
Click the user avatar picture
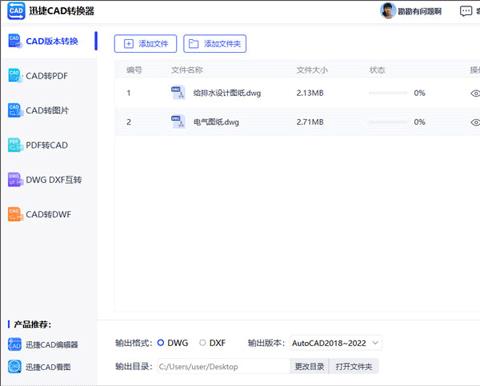point(388,11)
